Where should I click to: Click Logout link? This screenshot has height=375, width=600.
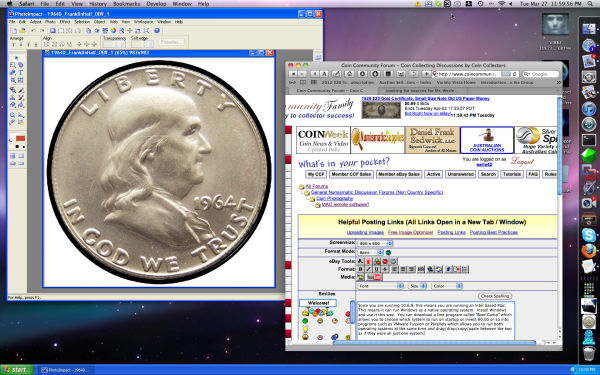pos(522,161)
